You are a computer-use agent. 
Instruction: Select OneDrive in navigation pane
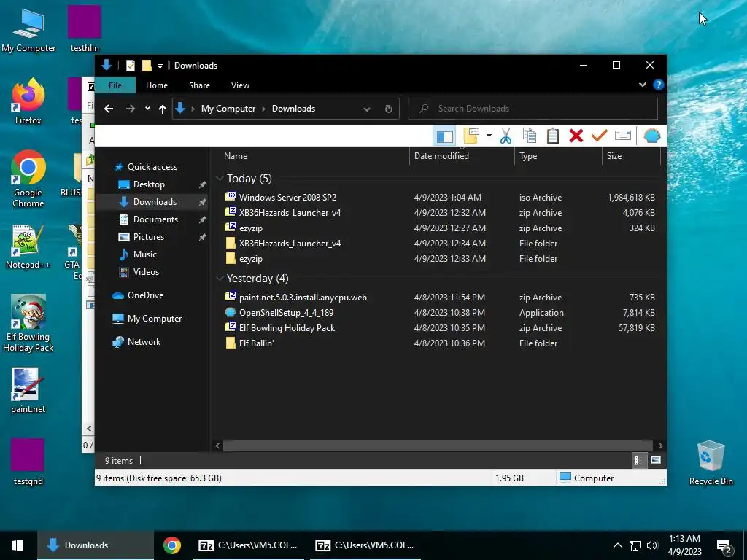point(145,295)
